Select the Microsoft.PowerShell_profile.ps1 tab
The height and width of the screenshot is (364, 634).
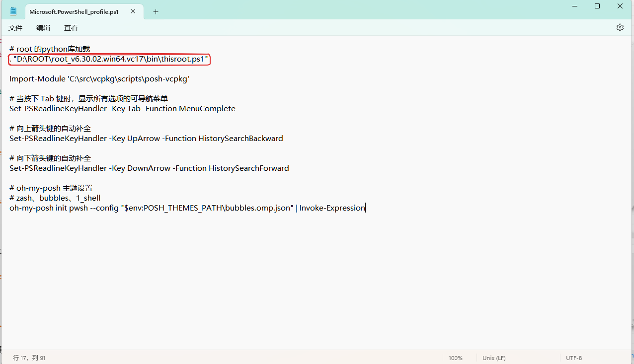pyautogui.click(x=75, y=11)
